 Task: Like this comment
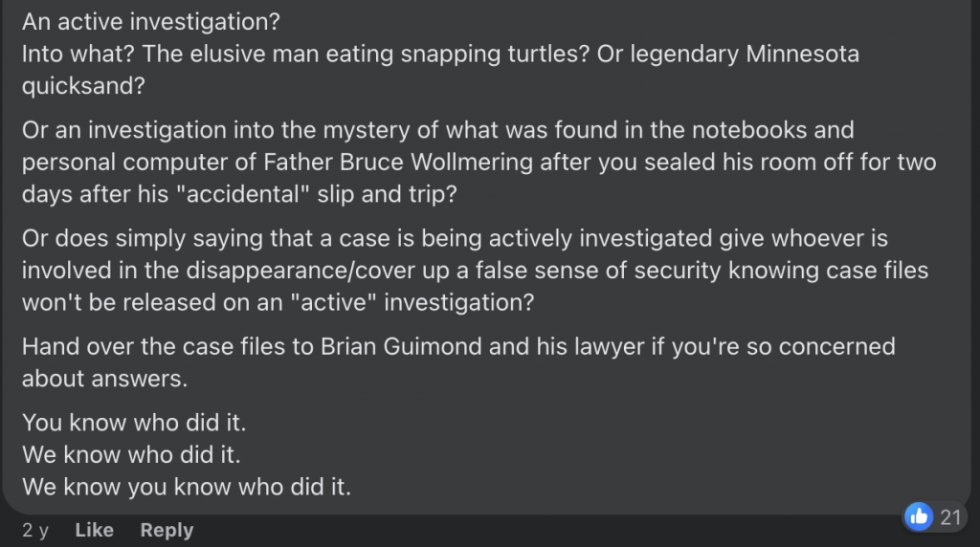(x=94, y=530)
